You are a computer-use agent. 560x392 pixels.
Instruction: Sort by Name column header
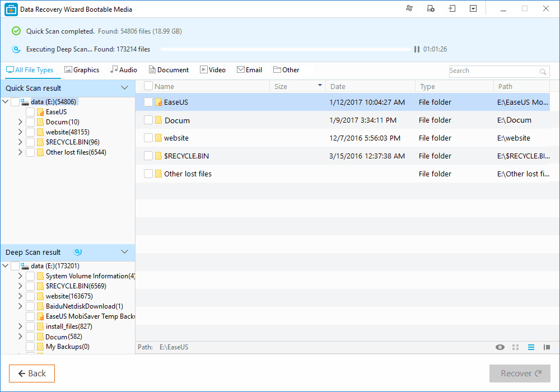pyautogui.click(x=164, y=86)
